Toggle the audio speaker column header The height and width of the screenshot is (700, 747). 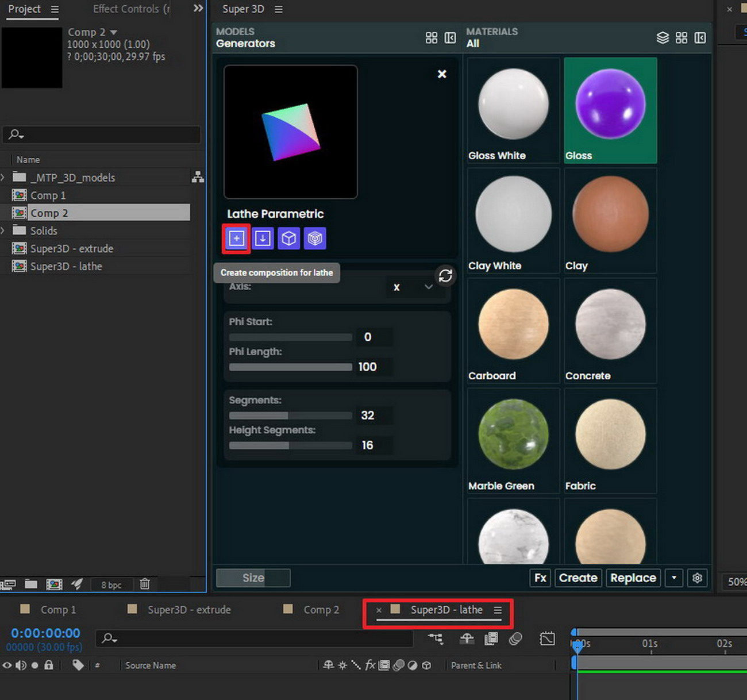21,665
